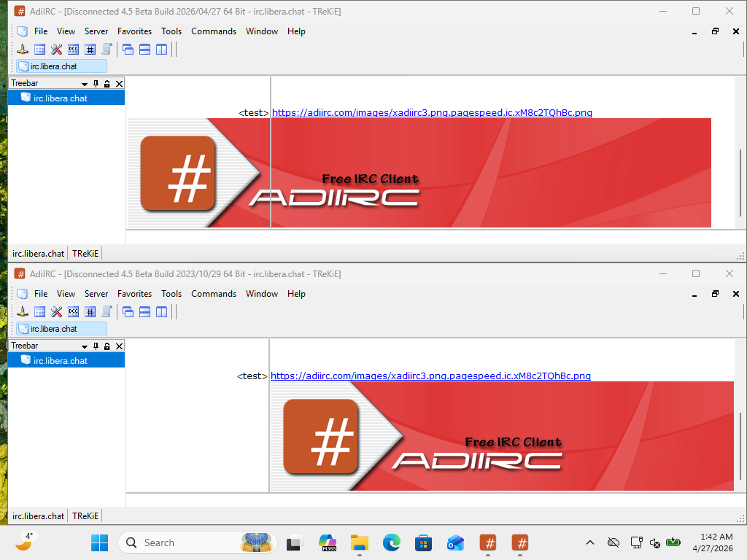Click server window icon beside File, 2026/04/27 build
747x560 pixels.
tap(23, 31)
